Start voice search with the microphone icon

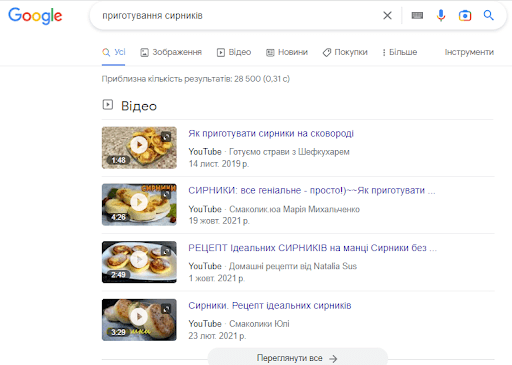tap(441, 15)
